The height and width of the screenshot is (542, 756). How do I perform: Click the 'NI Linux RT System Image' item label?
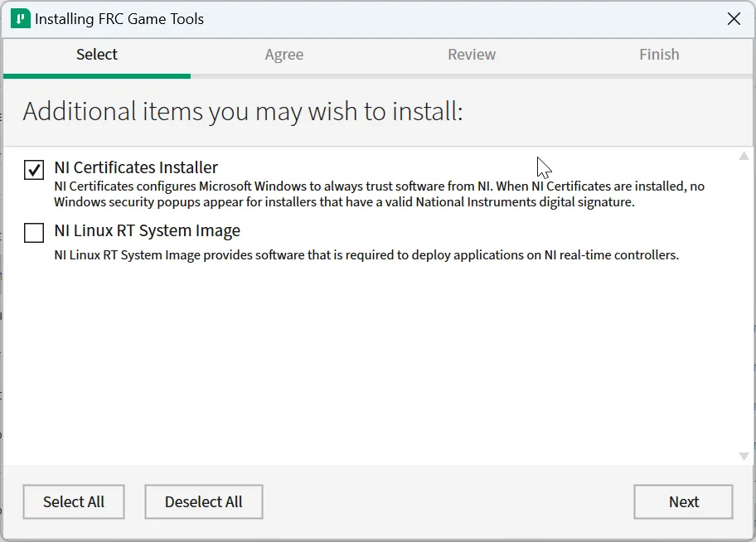point(147,231)
